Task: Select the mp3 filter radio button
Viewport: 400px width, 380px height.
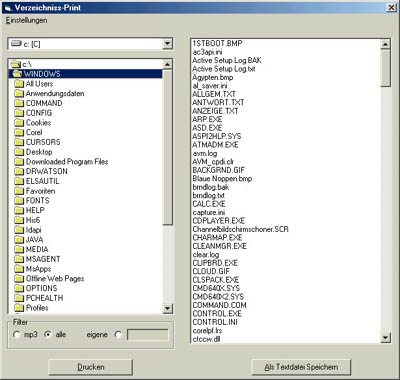Action: [x=16, y=334]
